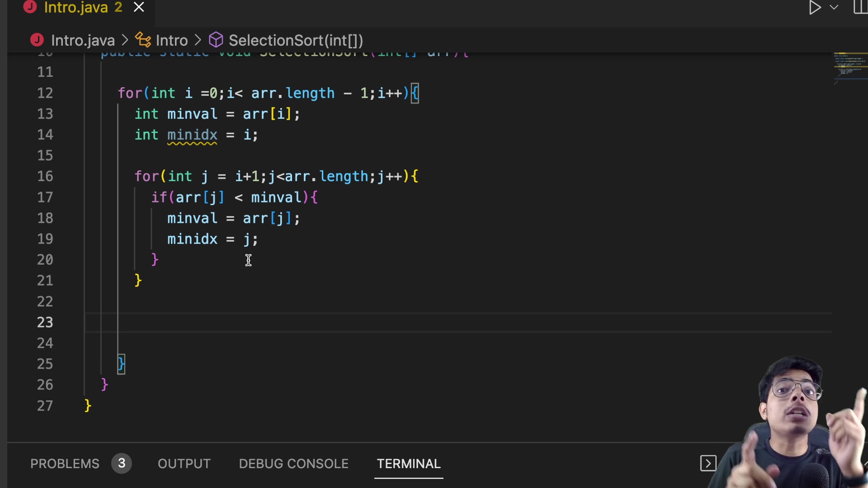Viewport: 868px width, 488px height.
Task: Jump to code using the minimap
Action: coord(850,68)
